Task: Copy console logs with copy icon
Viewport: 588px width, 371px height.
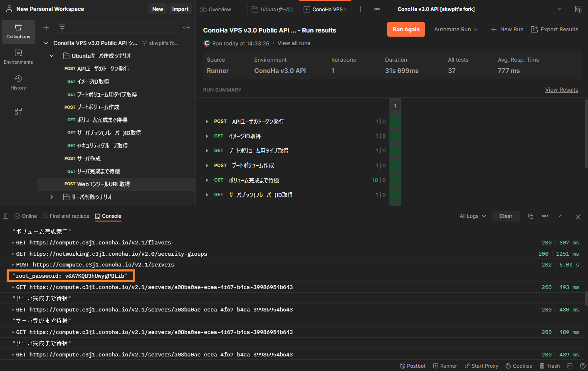Action: coord(531,216)
